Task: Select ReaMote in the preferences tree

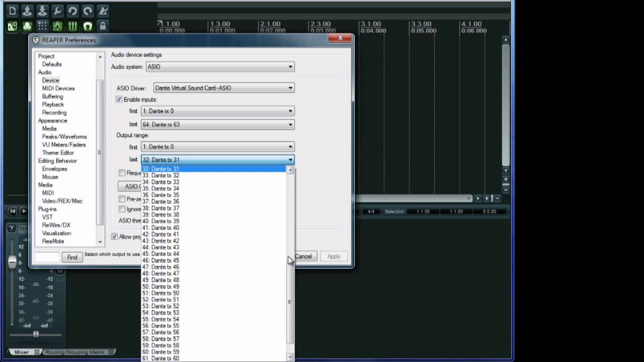Action: [53, 241]
